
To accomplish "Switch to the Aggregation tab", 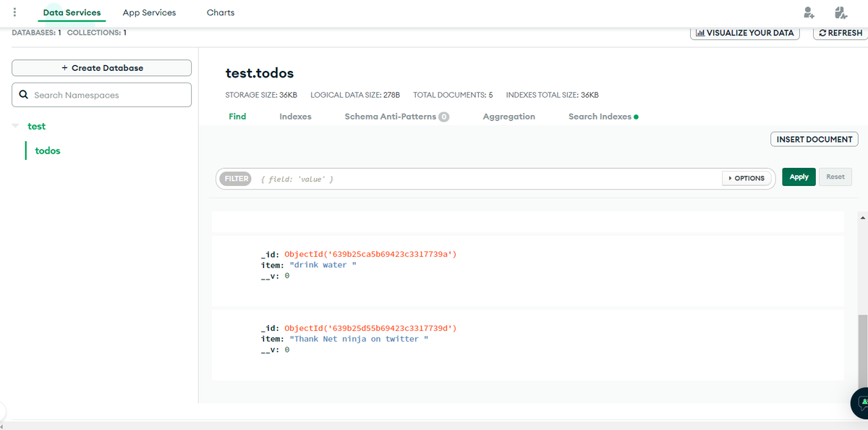I will tap(509, 117).
